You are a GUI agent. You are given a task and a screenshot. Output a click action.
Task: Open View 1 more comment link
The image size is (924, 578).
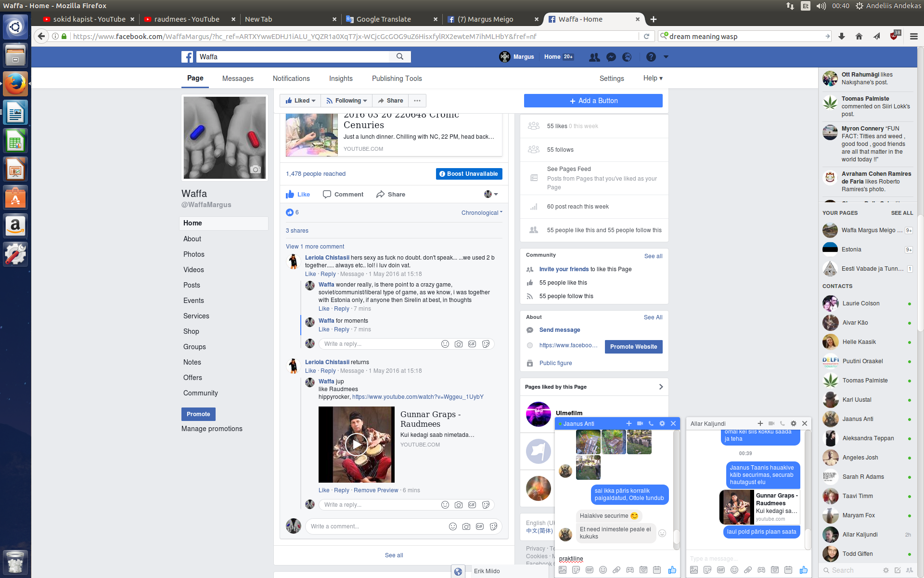pos(315,247)
